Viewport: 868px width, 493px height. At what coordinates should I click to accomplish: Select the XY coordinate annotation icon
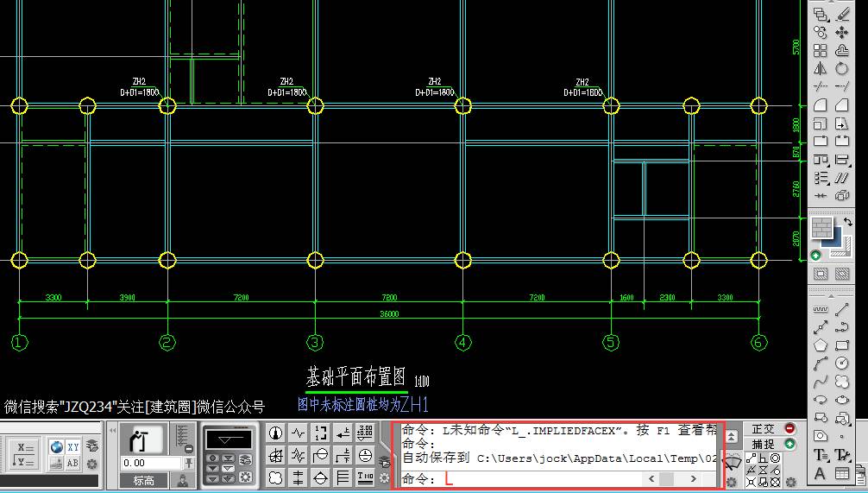tap(73, 446)
